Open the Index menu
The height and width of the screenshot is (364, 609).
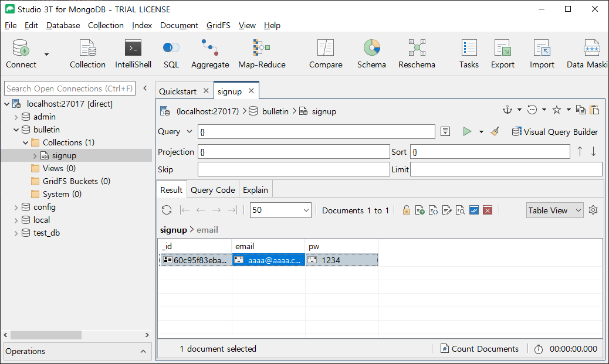click(142, 25)
